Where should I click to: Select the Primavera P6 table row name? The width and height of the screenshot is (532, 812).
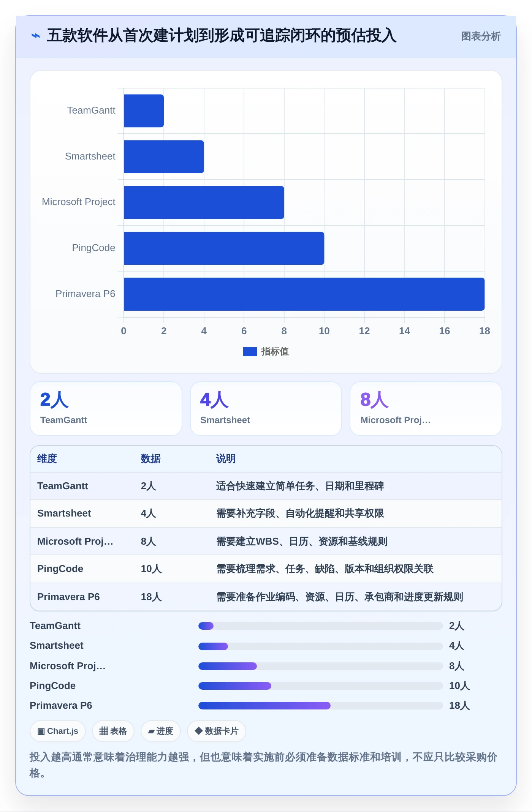point(68,597)
